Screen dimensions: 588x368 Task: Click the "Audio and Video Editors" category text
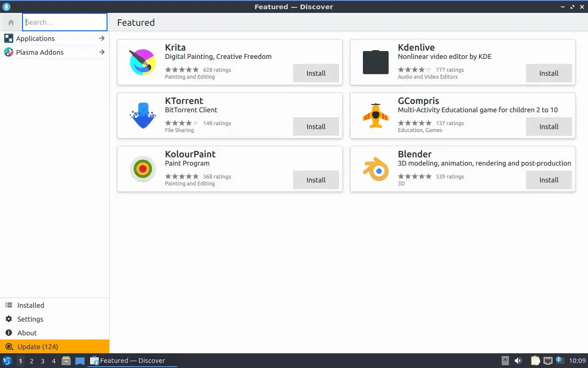[428, 77]
